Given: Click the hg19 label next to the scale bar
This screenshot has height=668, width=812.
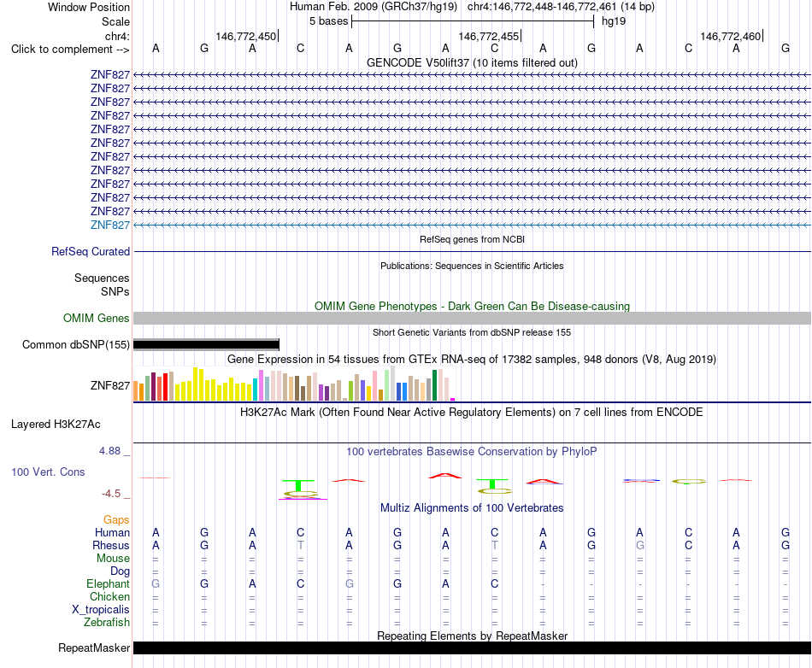Looking at the screenshot, I should [x=614, y=21].
